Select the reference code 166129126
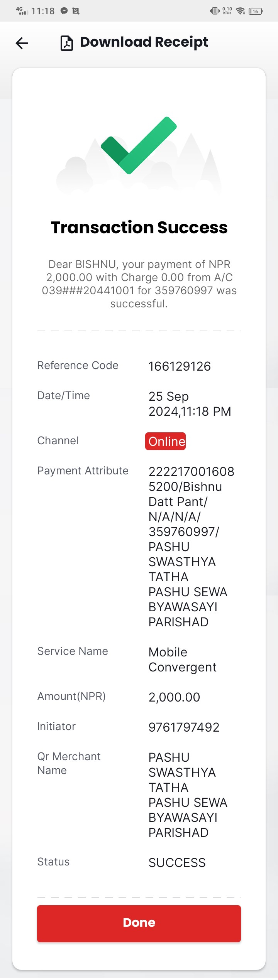 (180, 366)
